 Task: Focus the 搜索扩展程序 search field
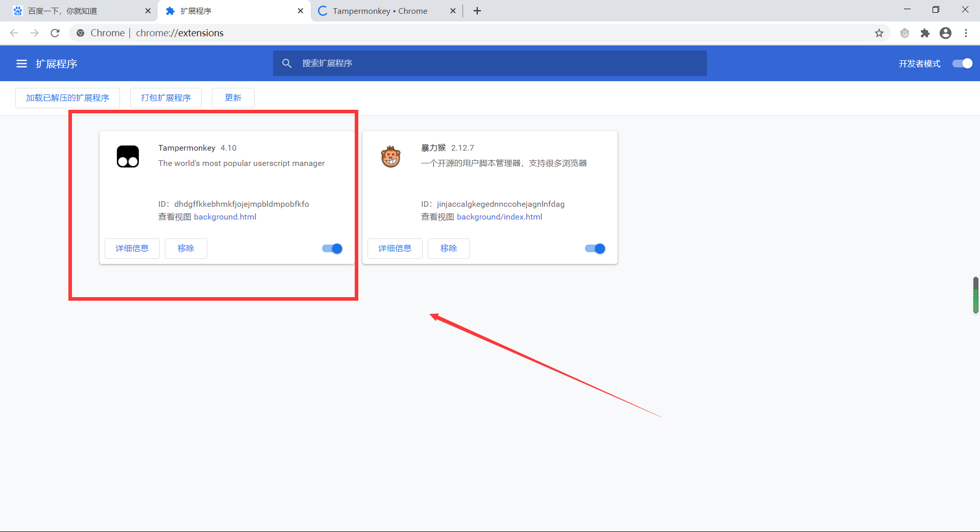pyautogui.click(x=490, y=63)
